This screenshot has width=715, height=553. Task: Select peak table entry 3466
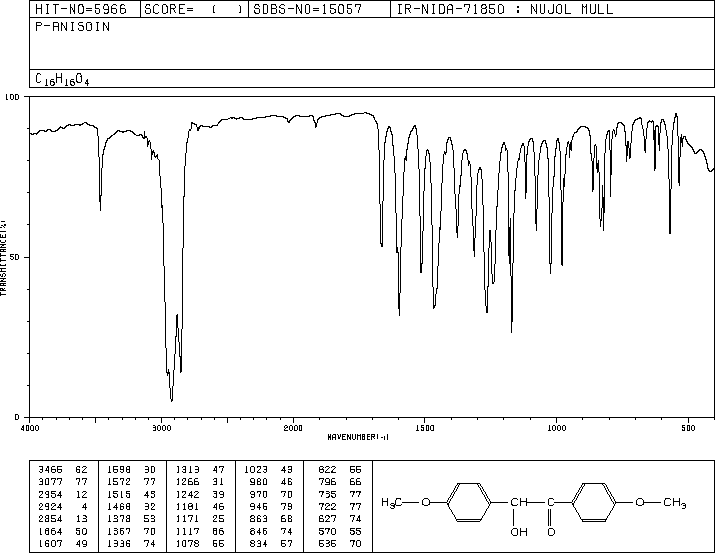click(50, 470)
